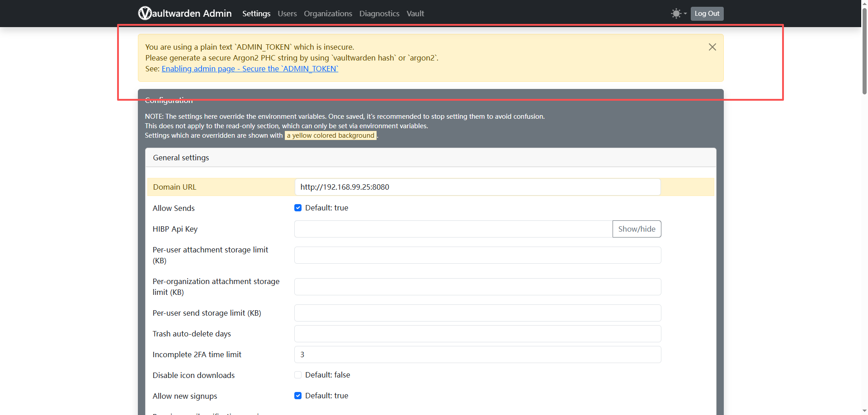Collapse the General settings section
Screen dimensions: 868x415
[x=181, y=158]
